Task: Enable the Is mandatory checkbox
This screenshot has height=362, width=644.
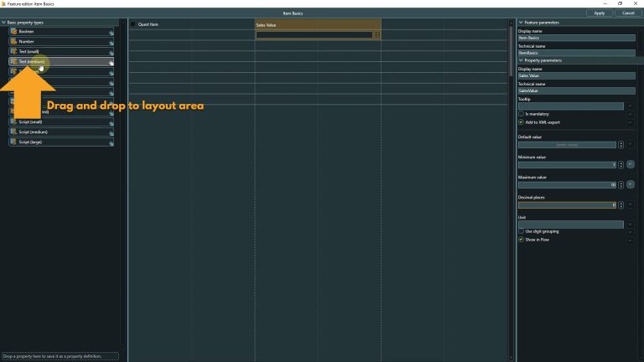Action: pyautogui.click(x=521, y=114)
